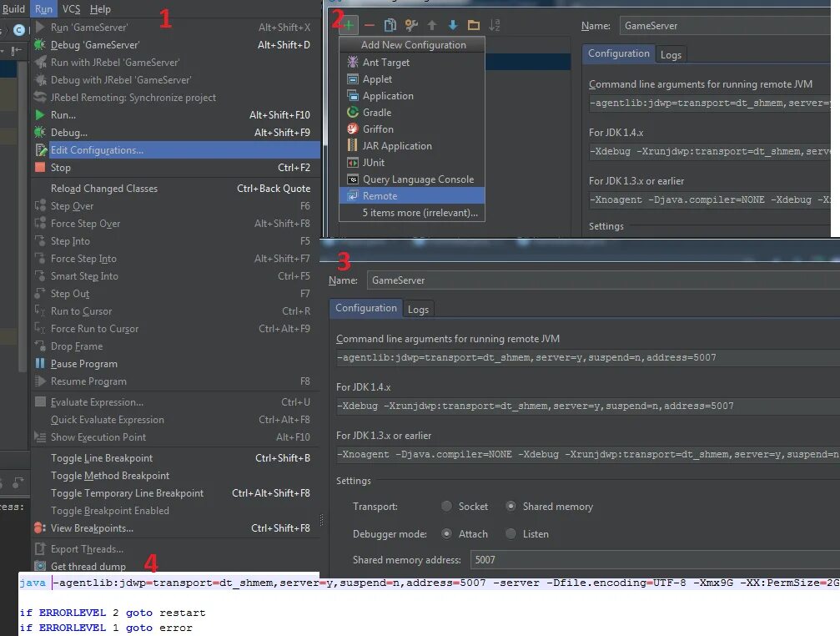Click the red Stop menu item
The width and height of the screenshot is (840, 636).
[x=174, y=168]
